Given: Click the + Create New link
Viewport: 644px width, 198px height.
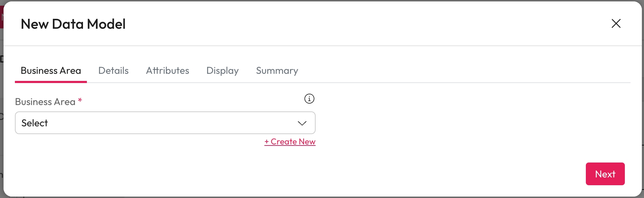Looking at the screenshot, I should (x=290, y=142).
